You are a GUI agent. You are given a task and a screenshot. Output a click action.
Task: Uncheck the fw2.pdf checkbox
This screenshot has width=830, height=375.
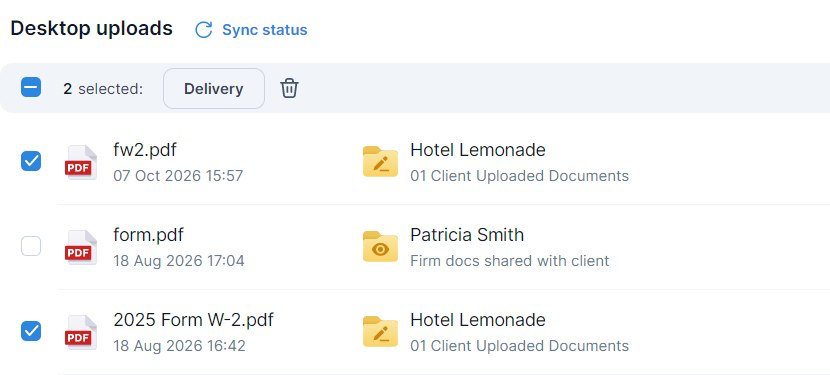pos(31,161)
